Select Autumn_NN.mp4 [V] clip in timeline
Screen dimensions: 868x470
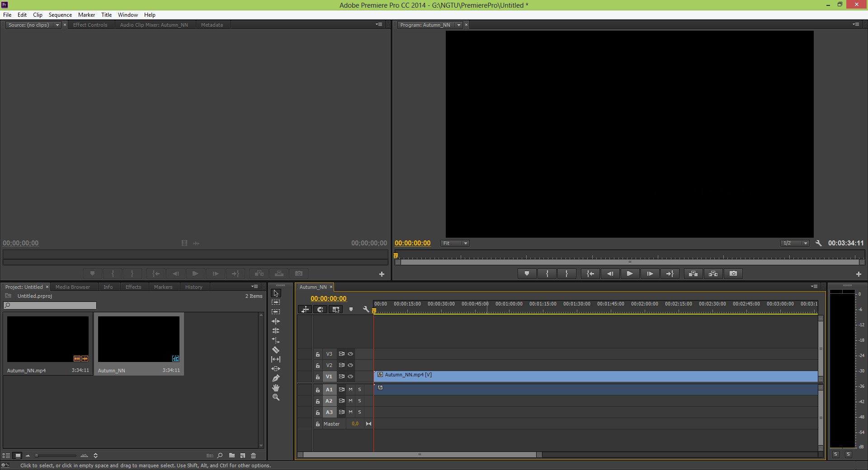click(x=595, y=376)
